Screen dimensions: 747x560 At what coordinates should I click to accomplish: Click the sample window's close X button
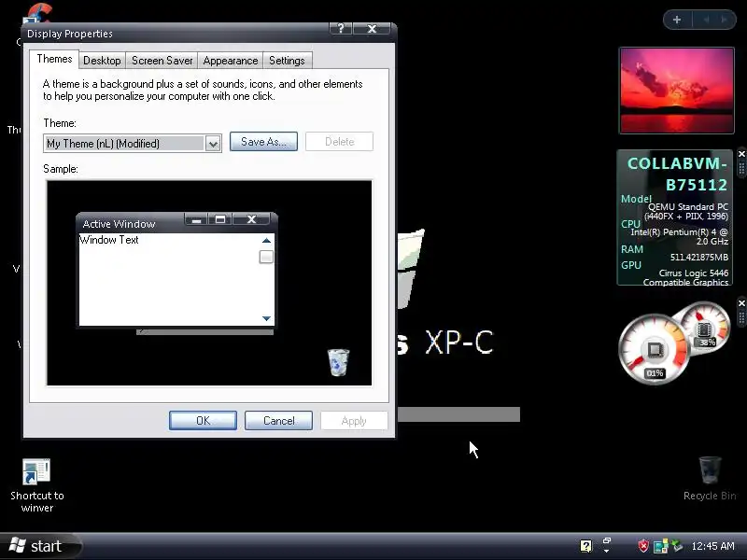pyautogui.click(x=251, y=219)
